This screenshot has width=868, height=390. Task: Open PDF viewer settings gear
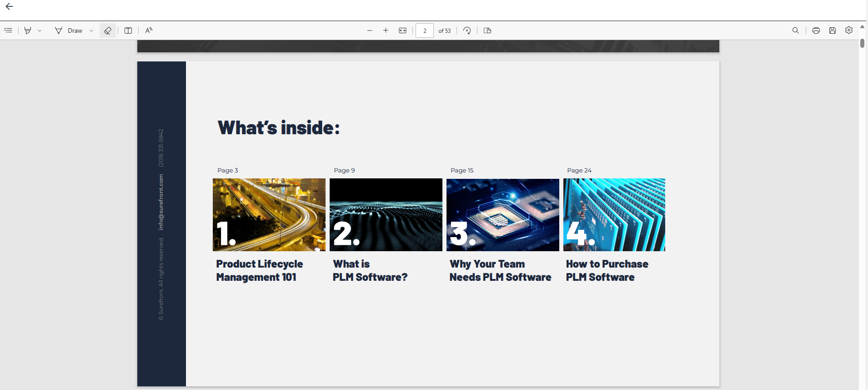[x=849, y=30]
